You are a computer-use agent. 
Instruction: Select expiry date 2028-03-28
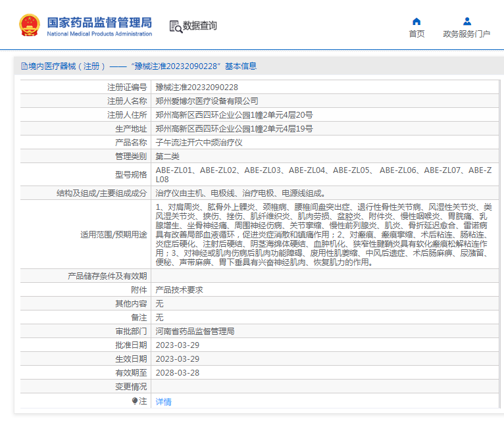(178, 373)
